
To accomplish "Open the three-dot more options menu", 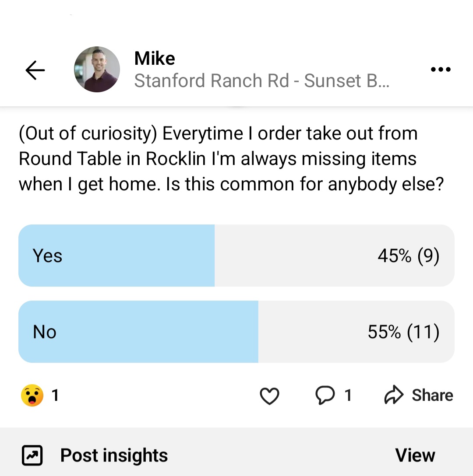I will pos(441,70).
